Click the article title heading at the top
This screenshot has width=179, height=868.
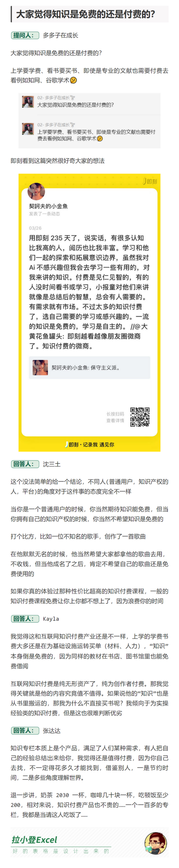86,14
